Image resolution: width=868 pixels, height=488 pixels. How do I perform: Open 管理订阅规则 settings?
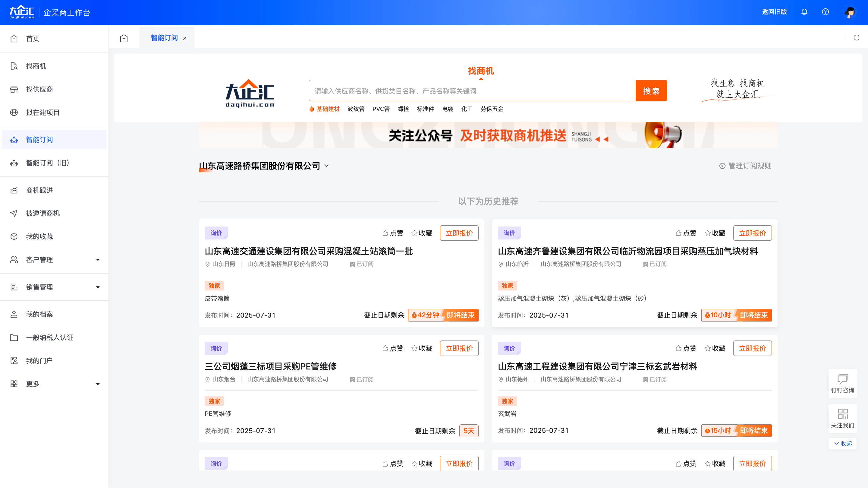pyautogui.click(x=745, y=166)
